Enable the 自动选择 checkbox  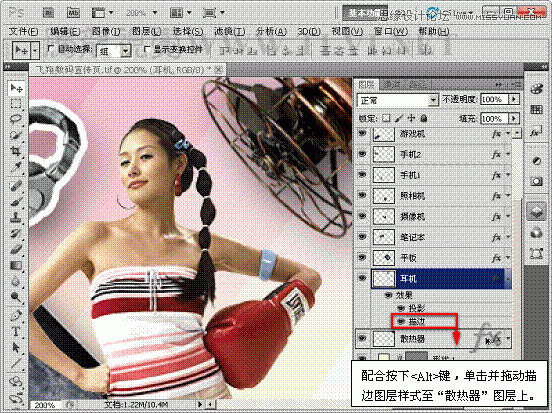(50, 49)
